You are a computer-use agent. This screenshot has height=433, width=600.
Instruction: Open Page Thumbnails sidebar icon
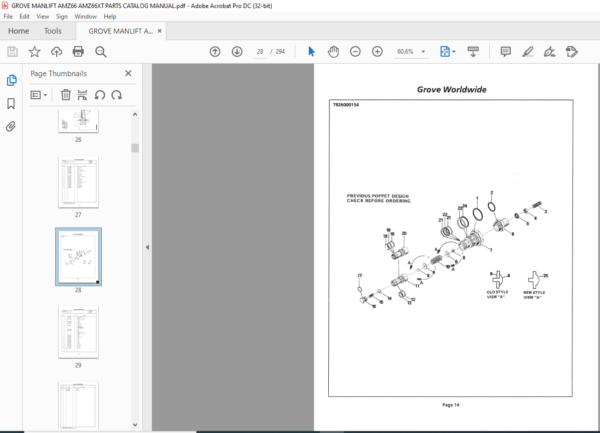coord(11,80)
